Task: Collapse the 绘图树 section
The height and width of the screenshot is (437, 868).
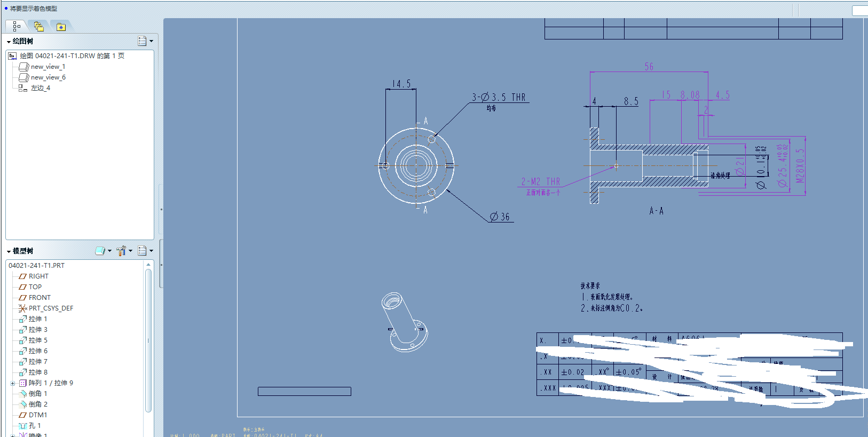Action: [x=9, y=42]
